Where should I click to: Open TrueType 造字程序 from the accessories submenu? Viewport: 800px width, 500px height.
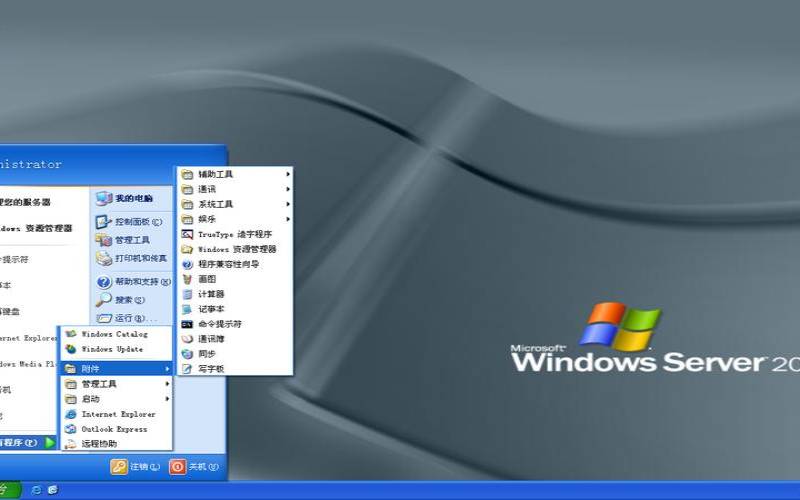tap(235, 234)
